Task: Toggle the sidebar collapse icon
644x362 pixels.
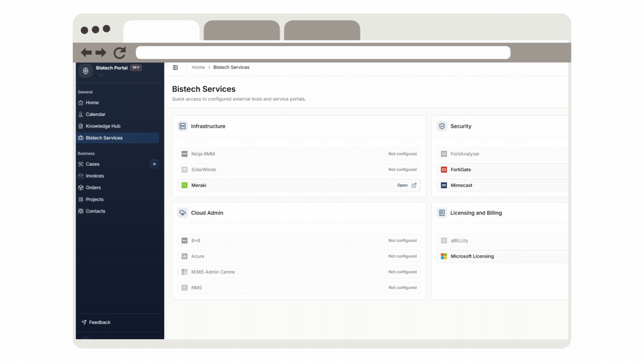Action: coord(175,67)
